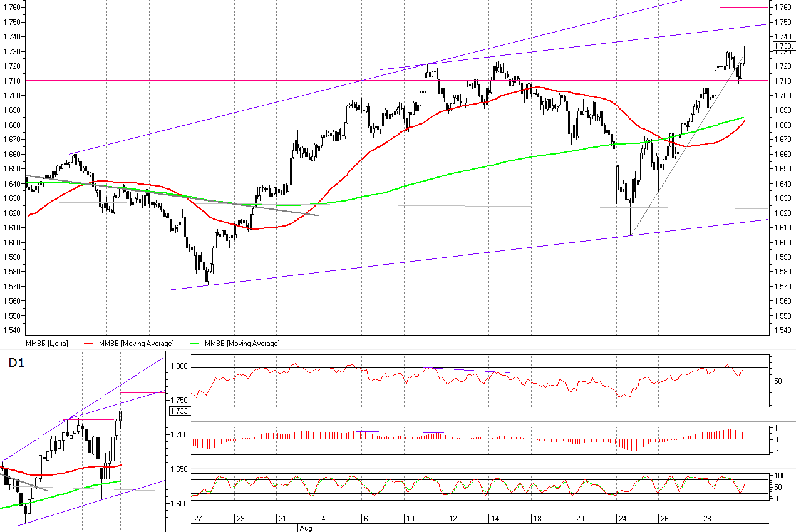The height and width of the screenshot is (532, 796).
Task: Click the latest candle on the main chart
Action: click(743, 55)
